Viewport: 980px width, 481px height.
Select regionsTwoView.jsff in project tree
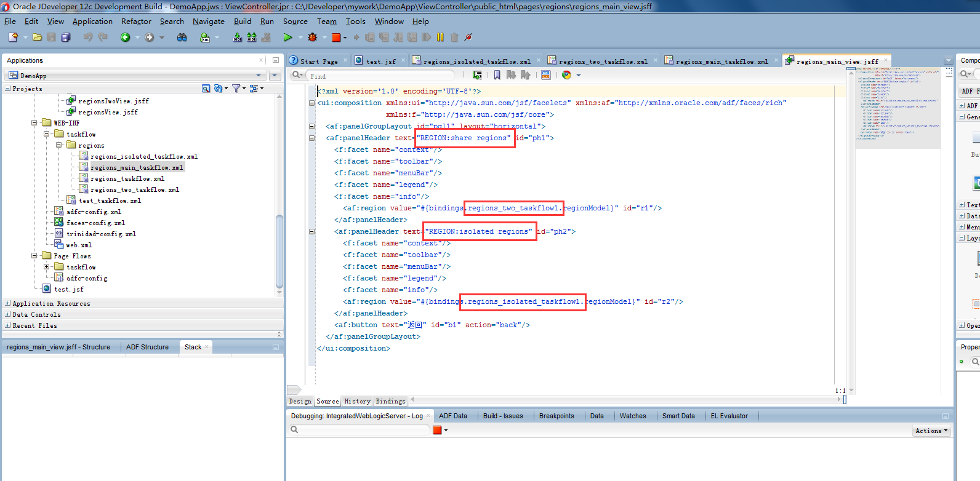[113, 101]
